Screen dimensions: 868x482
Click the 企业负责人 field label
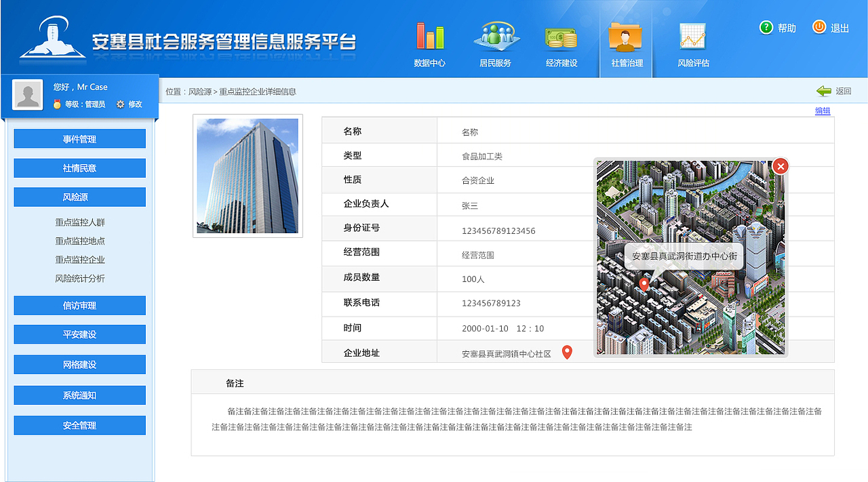point(366,203)
